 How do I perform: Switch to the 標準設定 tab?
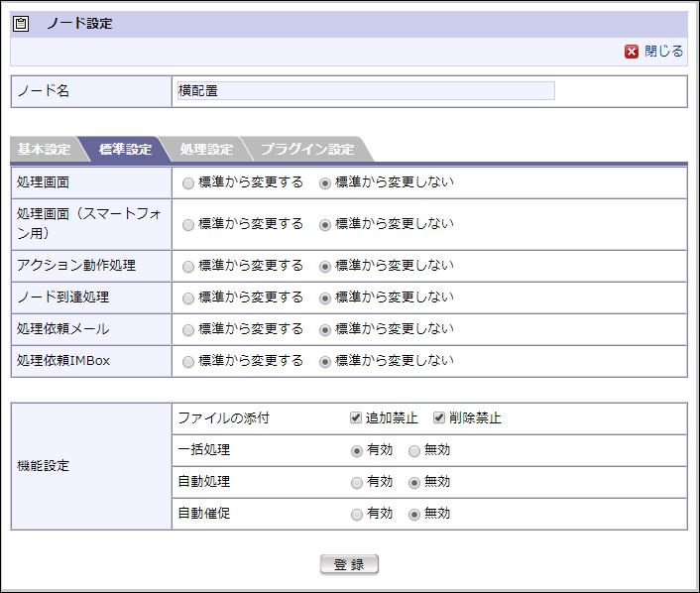125,149
